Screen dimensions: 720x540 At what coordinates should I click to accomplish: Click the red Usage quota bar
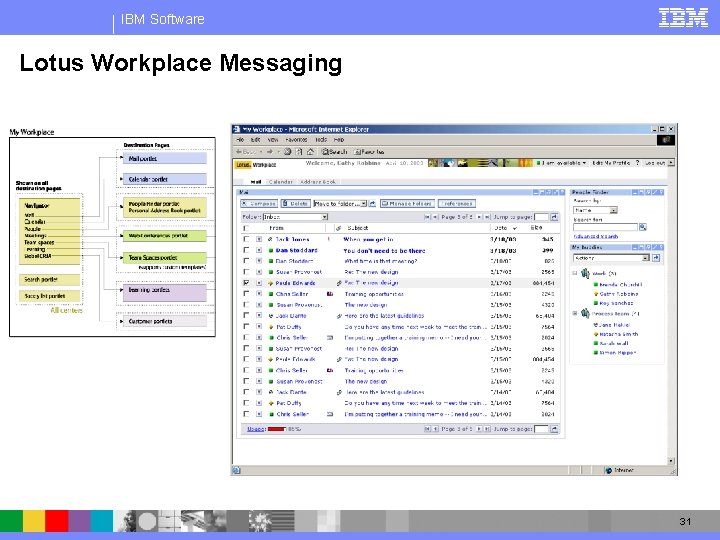coord(276,429)
